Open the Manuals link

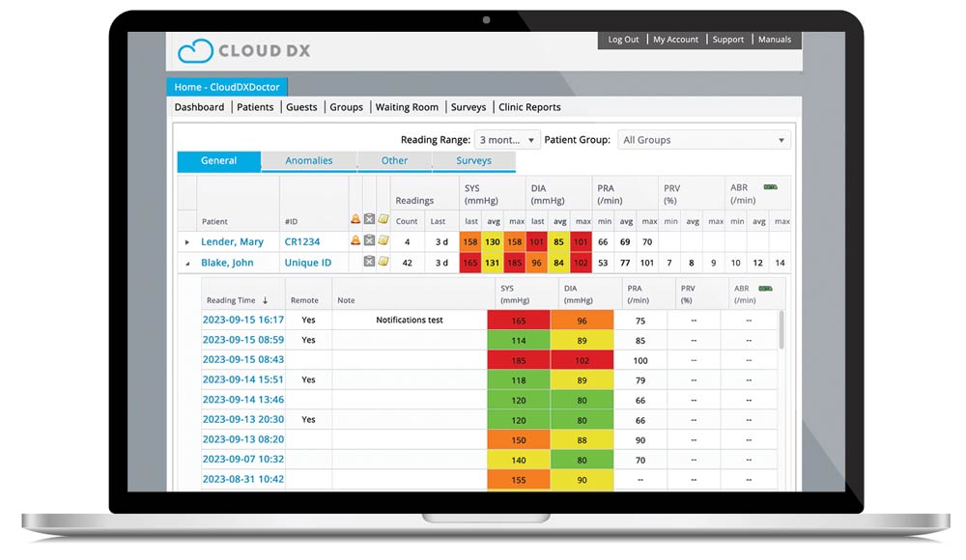pyautogui.click(x=775, y=40)
